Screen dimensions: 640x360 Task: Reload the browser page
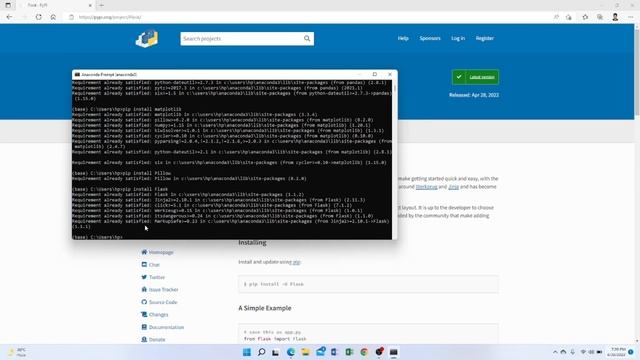click(38, 17)
